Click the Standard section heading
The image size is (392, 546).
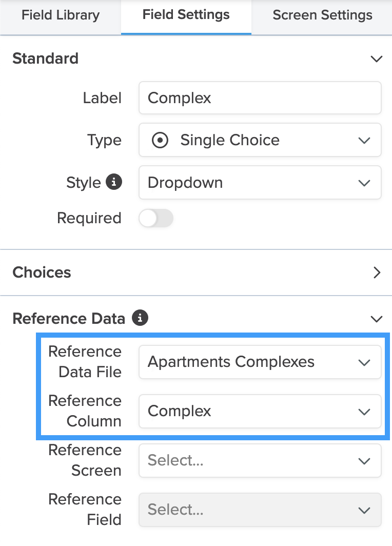coord(45,59)
